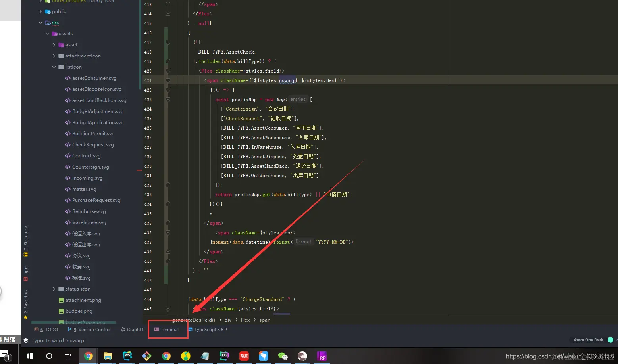The height and width of the screenshot is (364, 618).
Task: Open DataGrip from taskbar
Action: pos(224,356)
